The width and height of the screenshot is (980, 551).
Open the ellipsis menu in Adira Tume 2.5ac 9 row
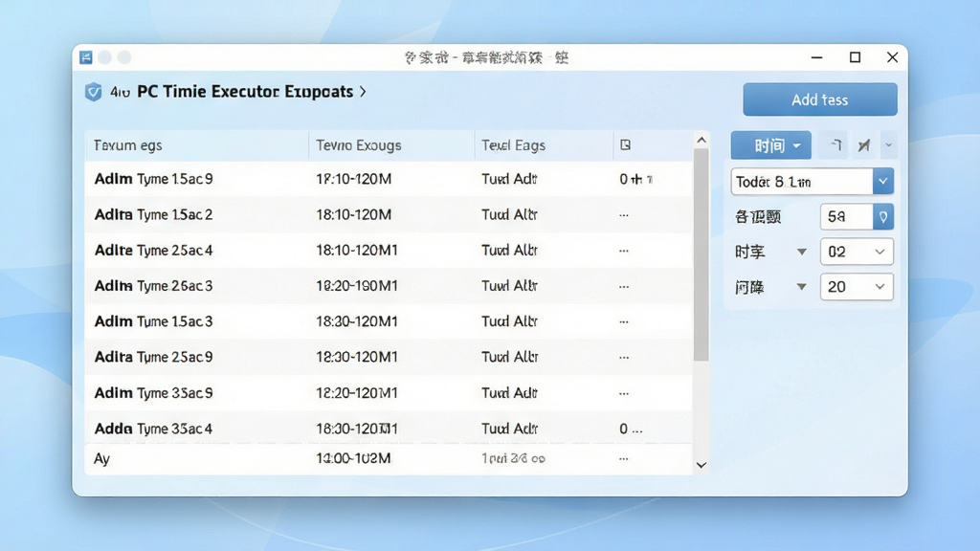(624, 358)
